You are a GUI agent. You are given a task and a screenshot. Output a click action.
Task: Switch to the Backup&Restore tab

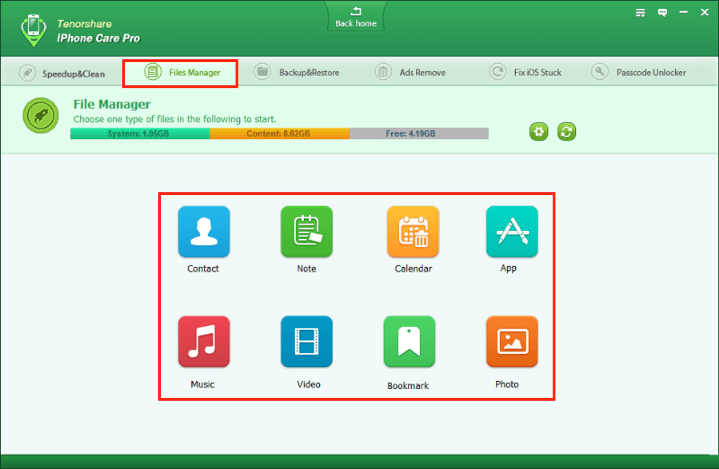[x=297, y=72]
